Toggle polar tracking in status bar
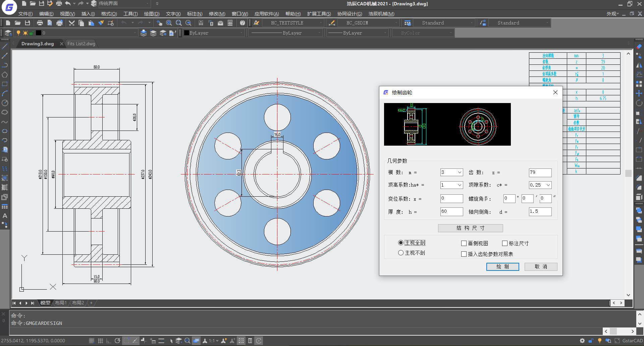 click(x=117, y=341)
